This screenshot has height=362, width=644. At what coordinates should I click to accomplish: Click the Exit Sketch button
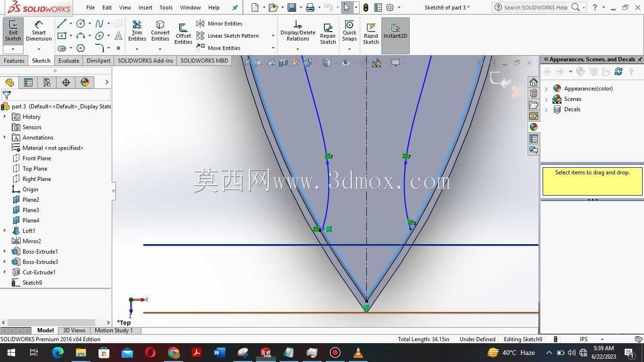tap(13, 31)
